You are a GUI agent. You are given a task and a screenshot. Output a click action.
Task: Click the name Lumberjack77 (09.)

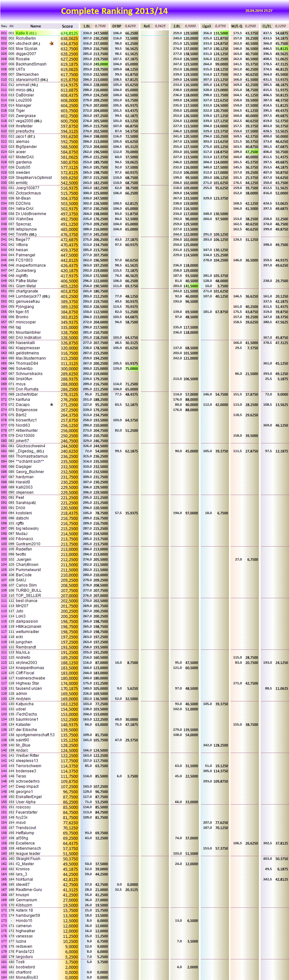coord(33,296)
